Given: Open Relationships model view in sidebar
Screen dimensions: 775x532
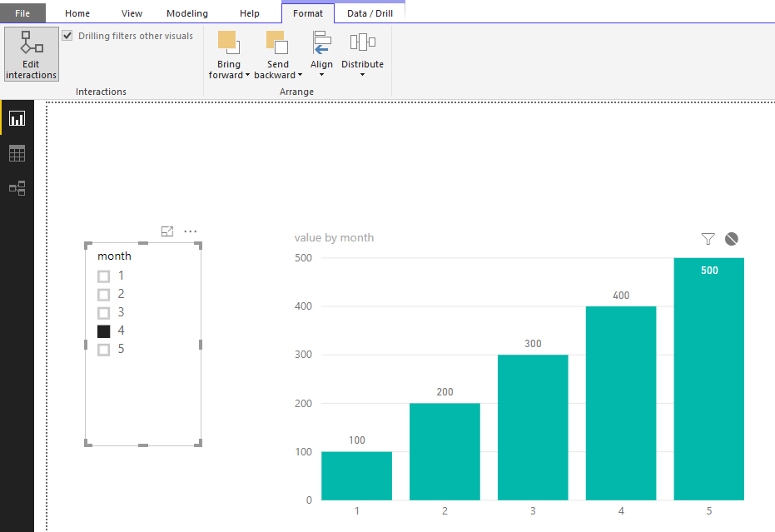Looking at the screenshot, I should point(17,188).
